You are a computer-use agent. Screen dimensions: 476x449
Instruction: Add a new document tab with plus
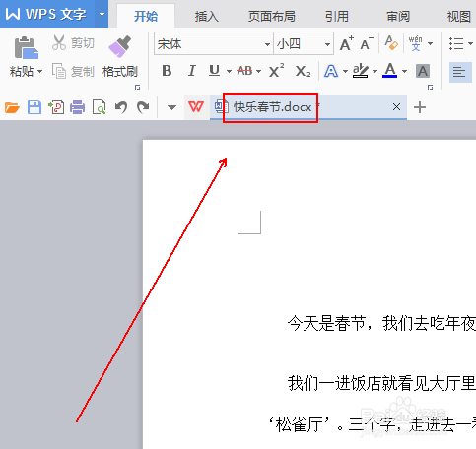tap(420, 107)
